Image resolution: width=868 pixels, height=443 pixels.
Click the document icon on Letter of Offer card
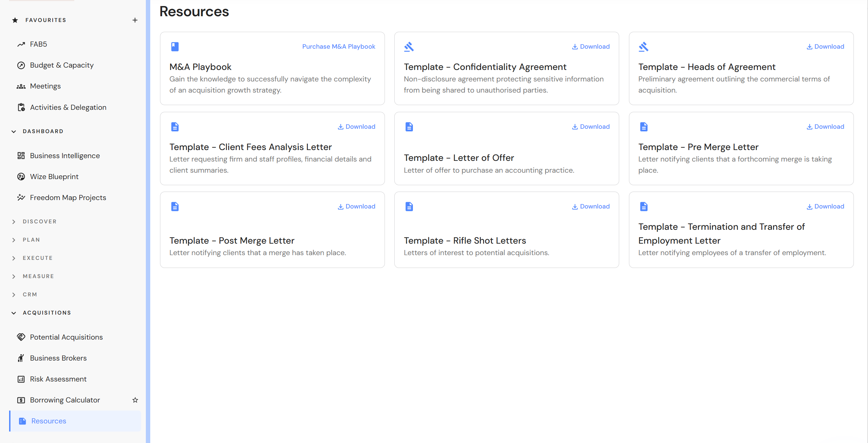click(409, 127)
